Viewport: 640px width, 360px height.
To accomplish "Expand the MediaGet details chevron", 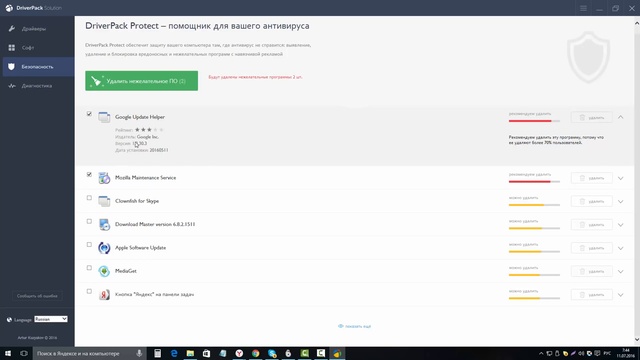I will (620, 271).
